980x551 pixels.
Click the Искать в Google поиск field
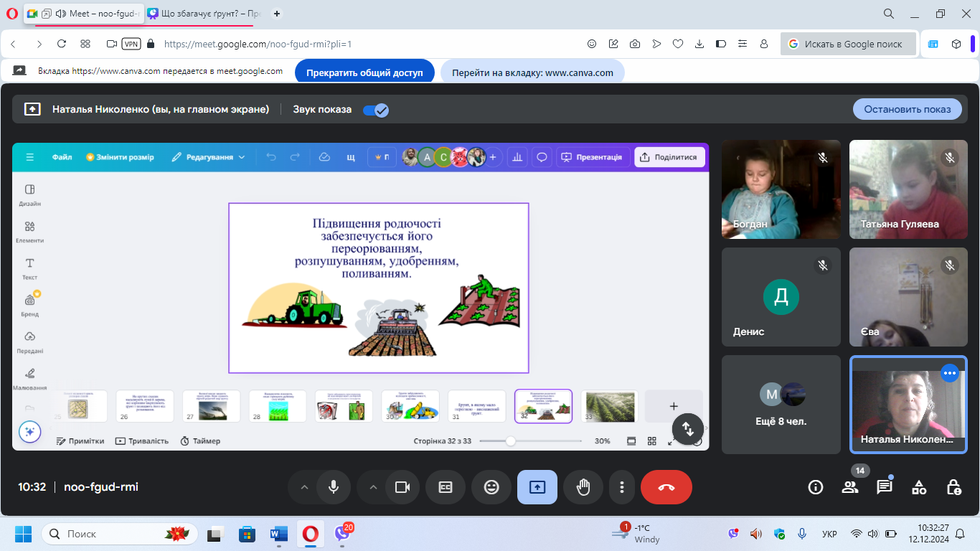click(x=848, y=44)
